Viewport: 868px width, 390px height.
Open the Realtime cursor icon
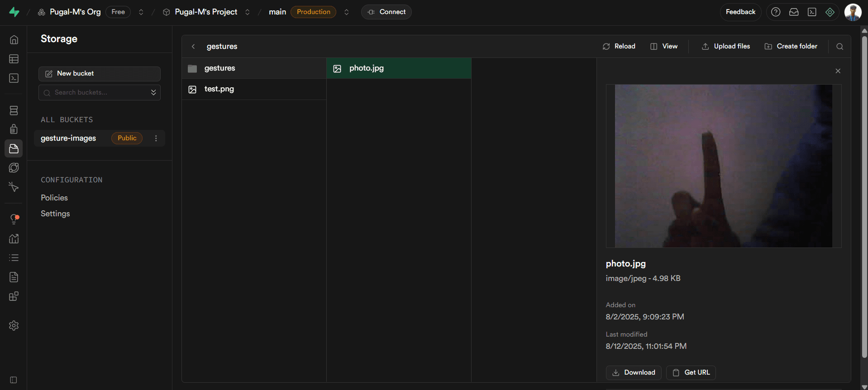point(14,187)
